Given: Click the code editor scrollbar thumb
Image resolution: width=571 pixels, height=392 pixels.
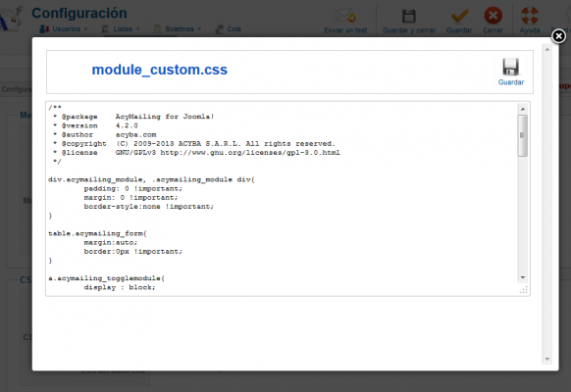Looking at the screenshot, I should [523, 135].
